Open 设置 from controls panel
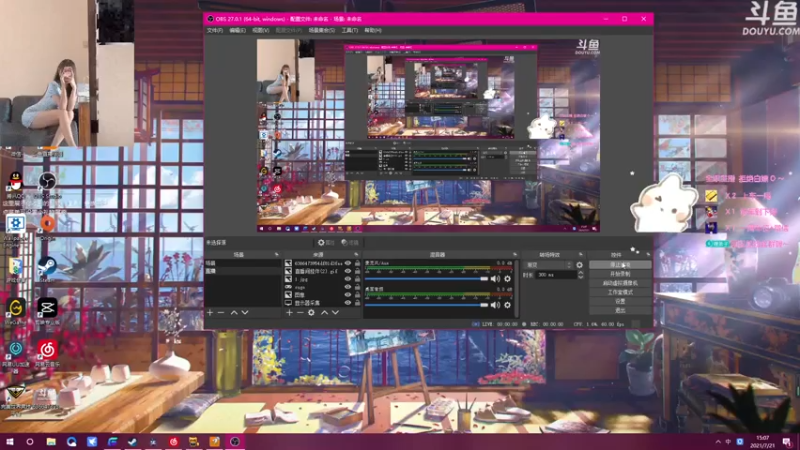The width and height of the screenshot is (800, 450). click(x=620, y=301)
